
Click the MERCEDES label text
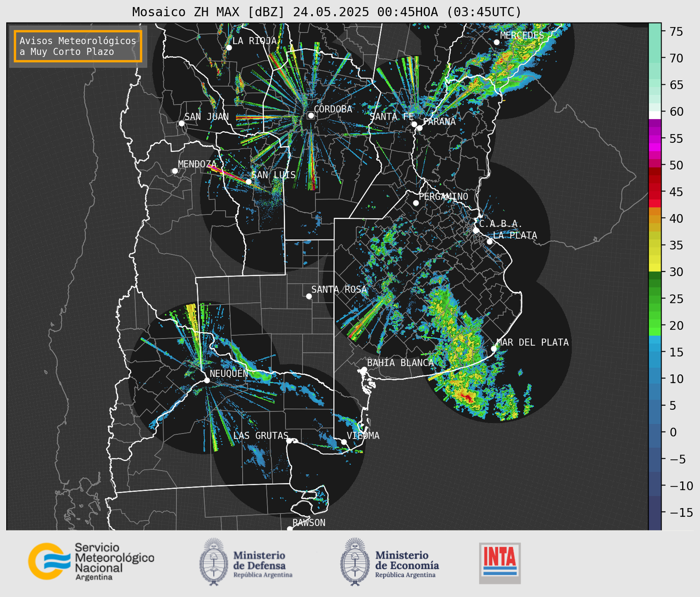[522, 35]
